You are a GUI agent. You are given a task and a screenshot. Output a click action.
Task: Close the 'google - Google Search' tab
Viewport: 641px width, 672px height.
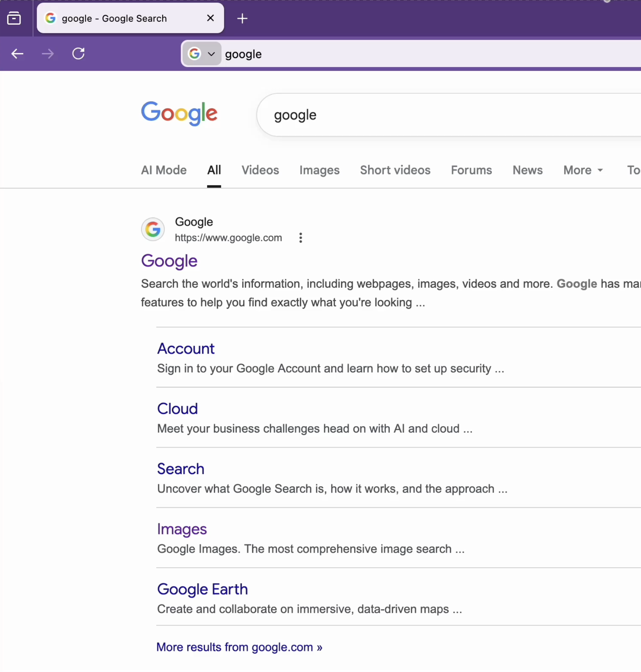[211, 18]
